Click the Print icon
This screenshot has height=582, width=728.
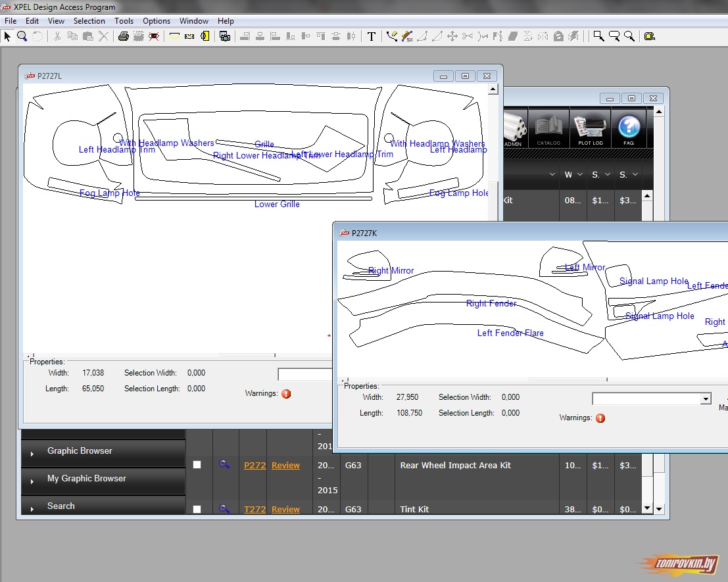(123, 36)
